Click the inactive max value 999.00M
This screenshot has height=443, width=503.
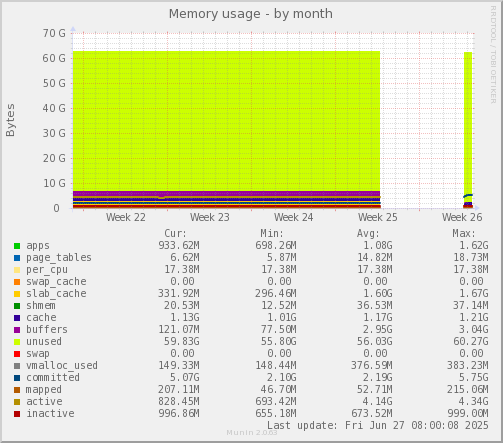pyautogui.click(x=468, y=414)
